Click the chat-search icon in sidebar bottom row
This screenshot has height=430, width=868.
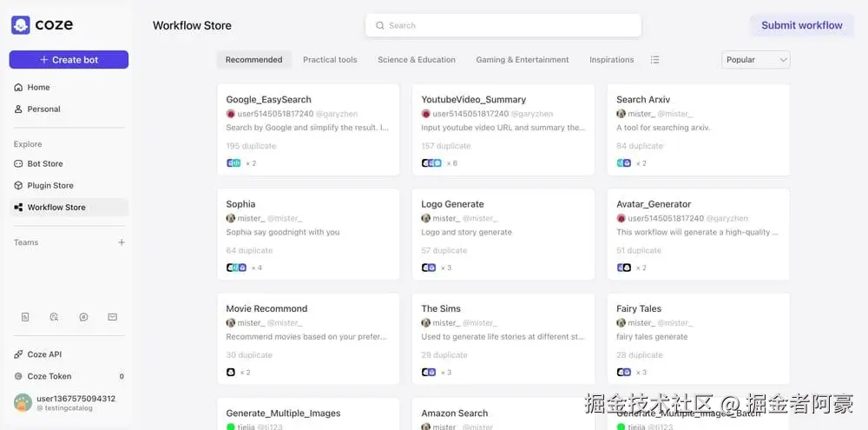[54, 317]
